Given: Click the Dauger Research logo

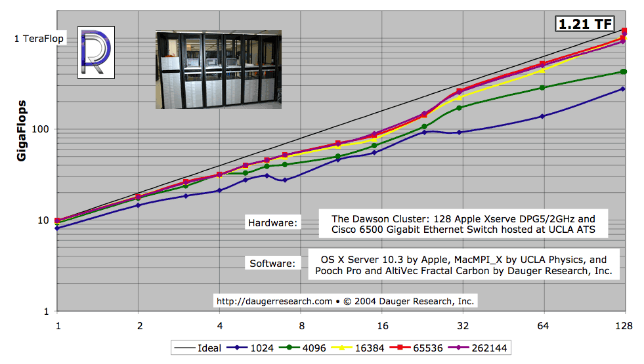Looking at the screenshot, I should [x=96, y=52].
